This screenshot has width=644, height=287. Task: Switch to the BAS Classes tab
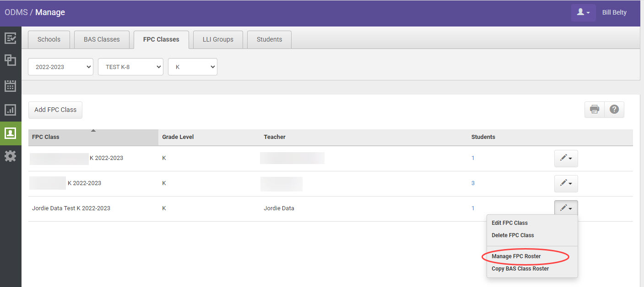point(102,39)
